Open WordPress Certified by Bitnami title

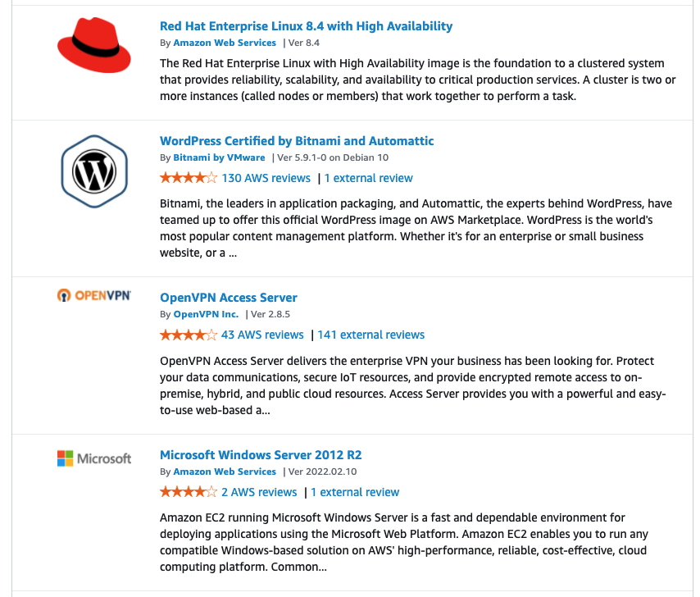point(297,141)
